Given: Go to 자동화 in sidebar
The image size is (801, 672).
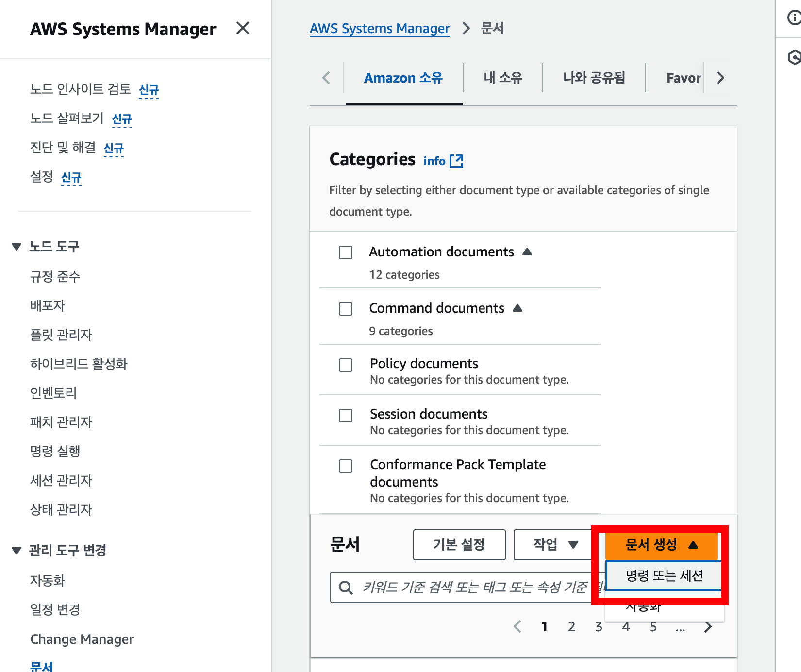Looking at the screenshot, I should click(x=48, y=581).
